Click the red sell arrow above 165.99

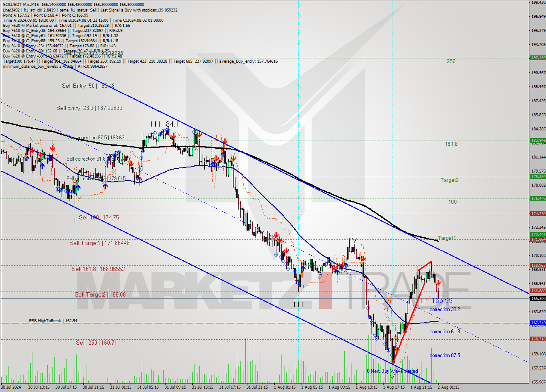[x=439, y=282]
